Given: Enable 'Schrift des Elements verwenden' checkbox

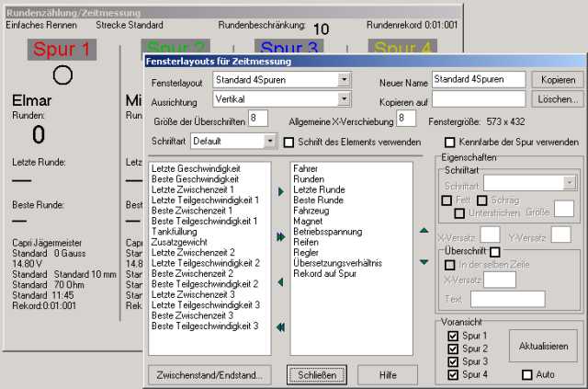Looking at the screenshot, I should pyautogui.click(x=289, y=143).
